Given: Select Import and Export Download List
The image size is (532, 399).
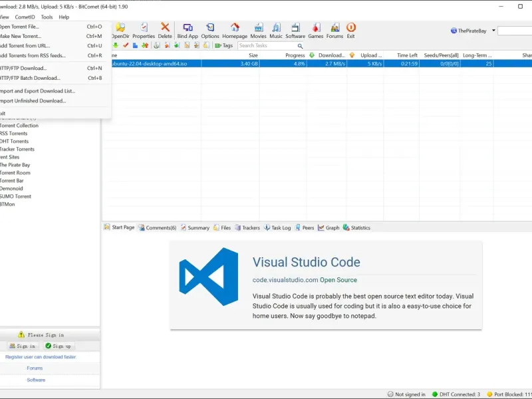Looking at the screenshot, I should tap(51, 91).
